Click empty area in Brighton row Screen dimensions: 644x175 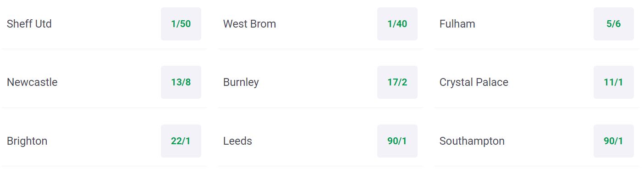[104, 141]
